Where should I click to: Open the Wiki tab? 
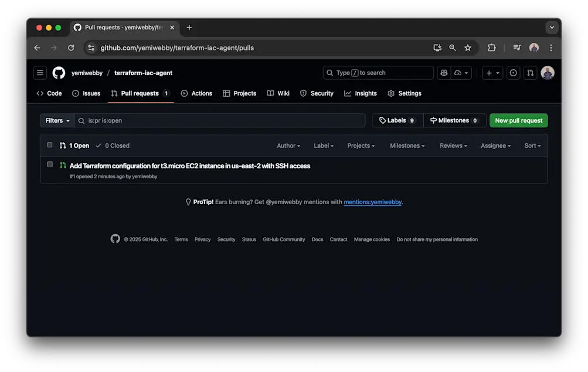tap(278, 93)
